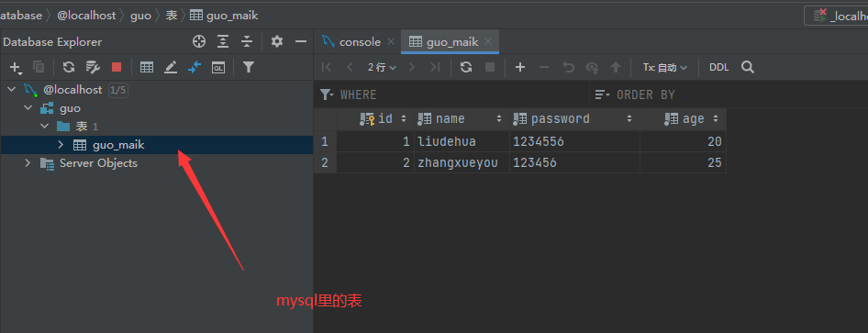This screenshot has width=868, height=333.
Task: Go to previous page of results
Action: pyautogui.click(x=350, y=68)
